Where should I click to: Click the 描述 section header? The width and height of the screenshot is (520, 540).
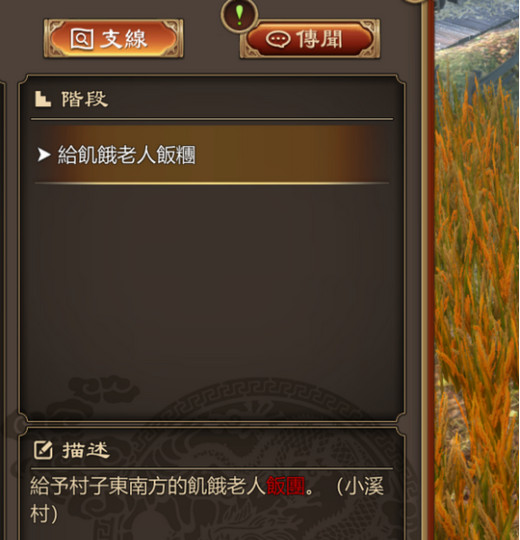[86, 450]
